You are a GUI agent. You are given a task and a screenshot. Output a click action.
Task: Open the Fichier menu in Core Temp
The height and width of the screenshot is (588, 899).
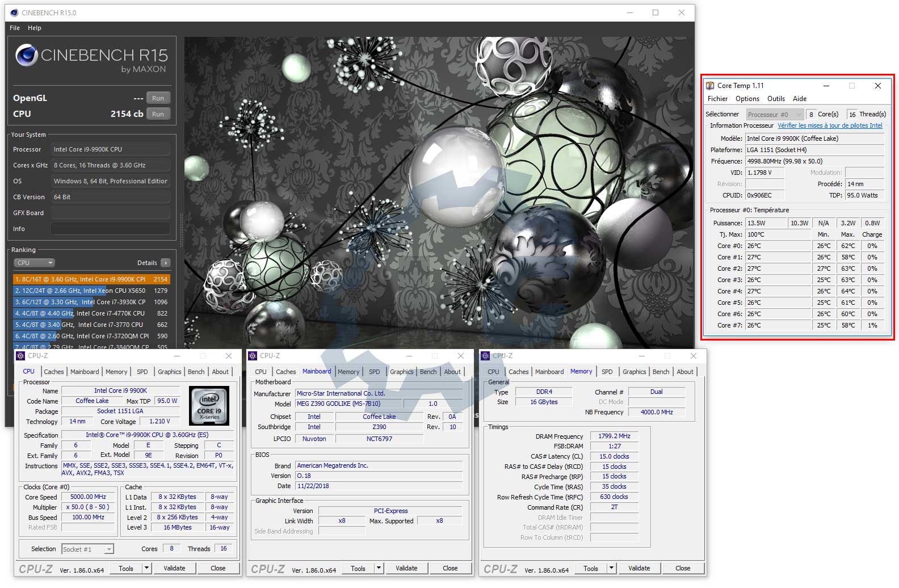(717, 99)
